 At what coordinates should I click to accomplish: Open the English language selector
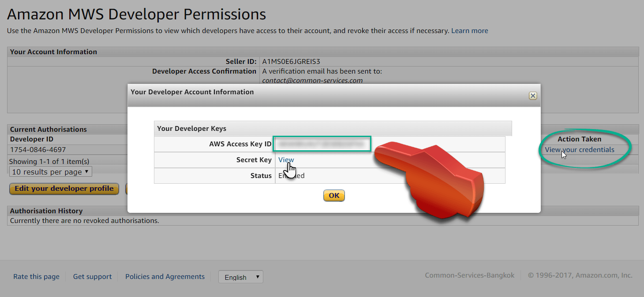pos(240,277)
